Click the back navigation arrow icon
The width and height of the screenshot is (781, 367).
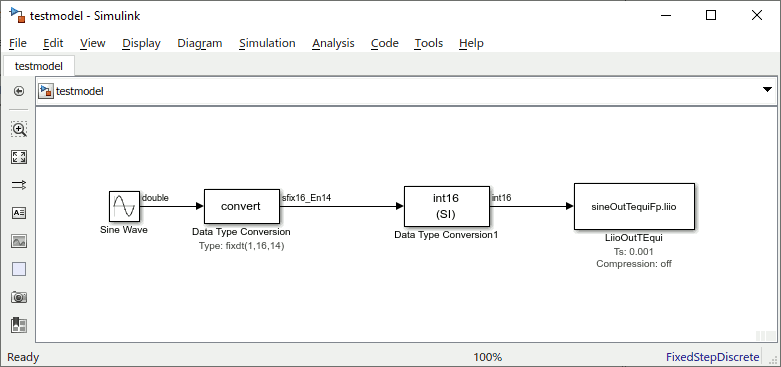[x=19, y=91]
